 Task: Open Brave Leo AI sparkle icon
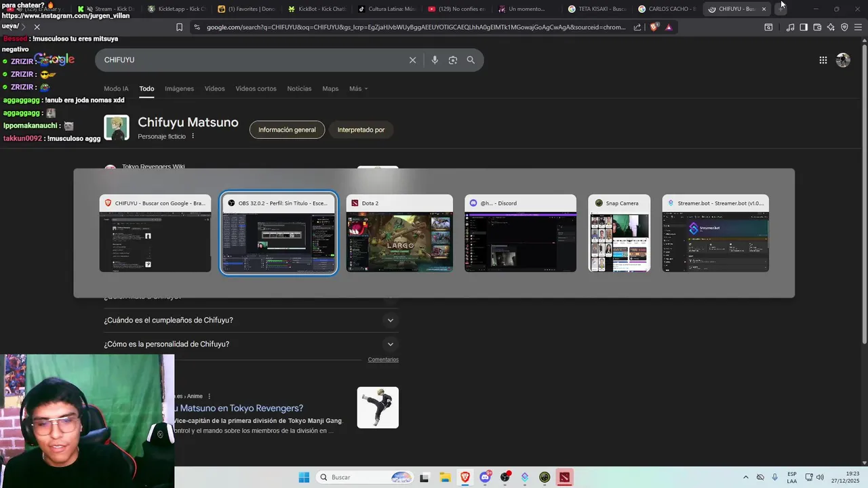pos(831,27)
